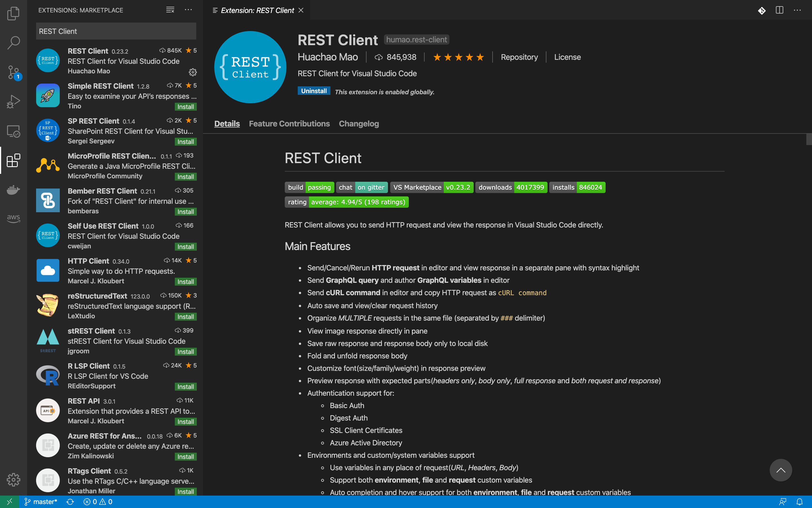Install MicroProfile REST Client extension
The image size is (812, 508).
(x=186, y=177)
